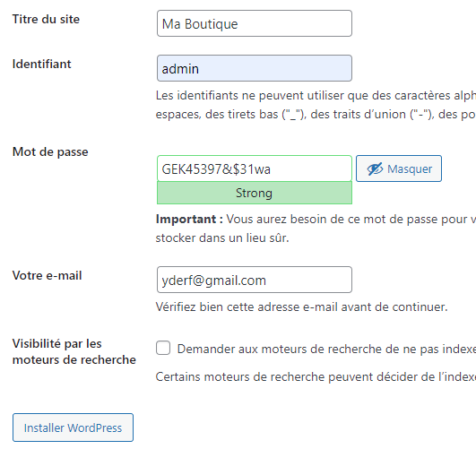The width and height of the screenshot is (476, 449).
Task: Click the 'Vérifiez bien cette adresse e-mail' hint
Action: [x=302, y=307]
